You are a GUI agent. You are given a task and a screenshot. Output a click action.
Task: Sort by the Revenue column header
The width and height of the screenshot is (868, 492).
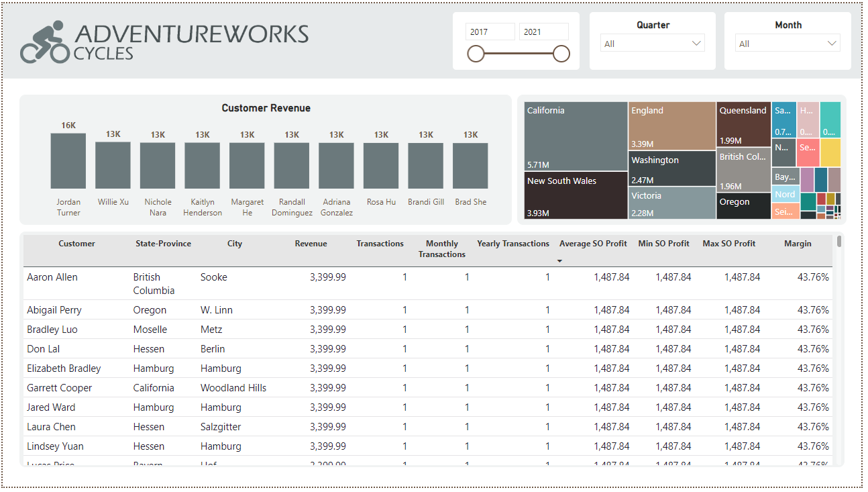point(311,244)
